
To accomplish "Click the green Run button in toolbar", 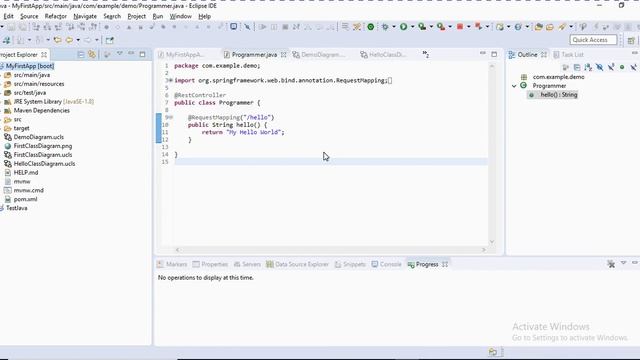I will [x=403, y=27].
